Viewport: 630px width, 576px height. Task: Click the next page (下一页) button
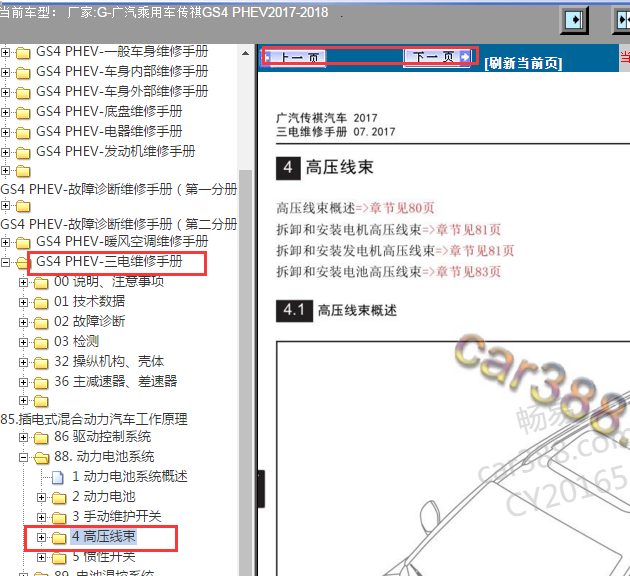click(438, 57)
